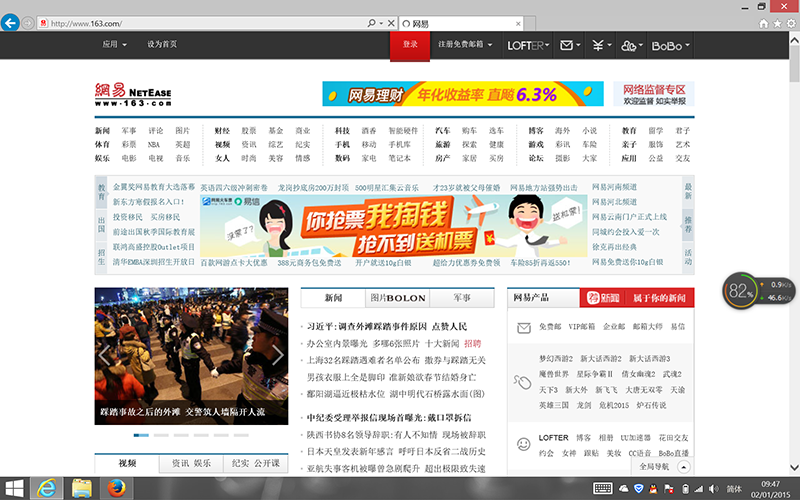The image size is (800, 500).
Task: Open the 踩踏事故之后的外滩 photo
Action: tap(191, 356)
